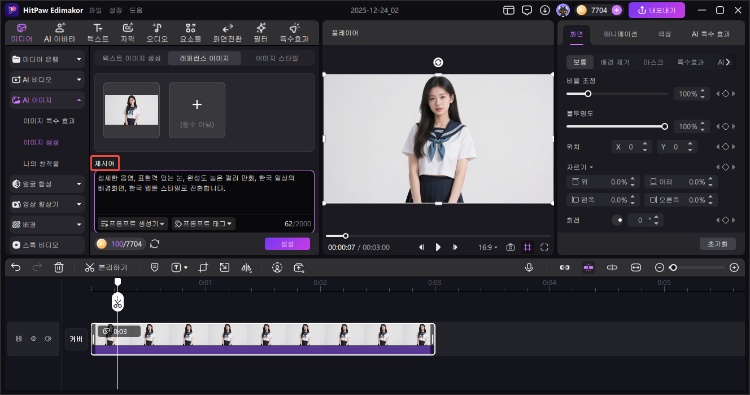Click the Reset button in the properties panel
This screenshot has width=750, height=395.
[x=717, y=243]
